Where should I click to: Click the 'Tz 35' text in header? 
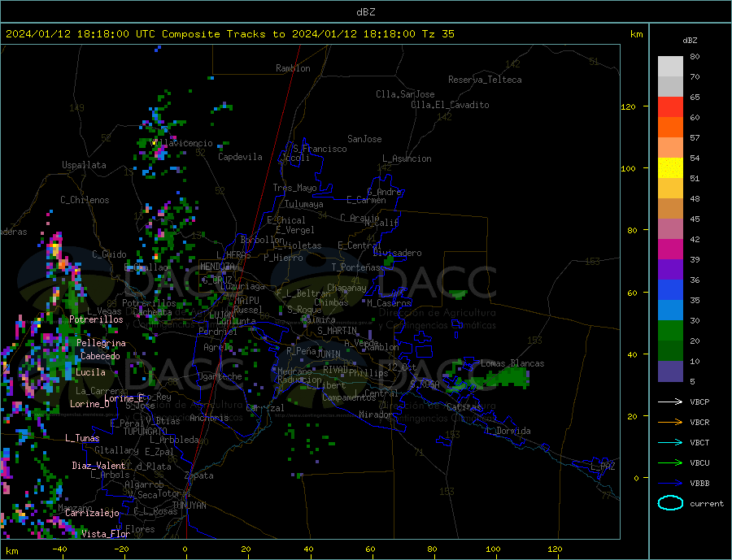pyautogui.click(x=438, y=34)
